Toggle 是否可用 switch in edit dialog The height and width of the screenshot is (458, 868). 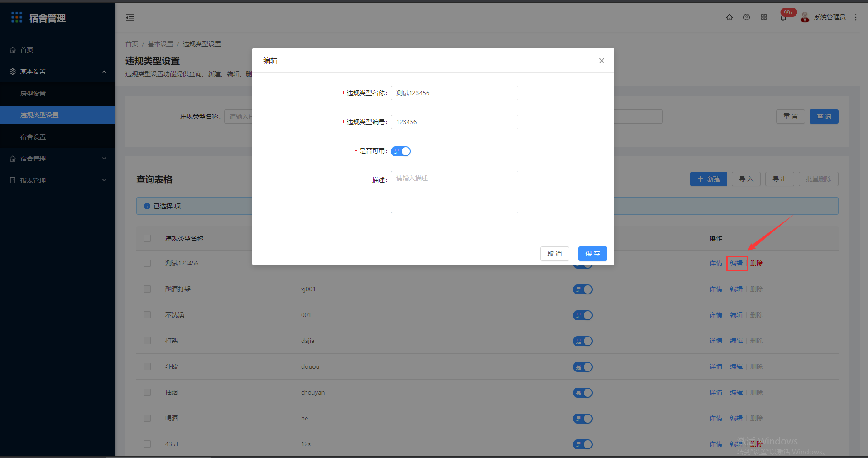[x=401, y=151]
